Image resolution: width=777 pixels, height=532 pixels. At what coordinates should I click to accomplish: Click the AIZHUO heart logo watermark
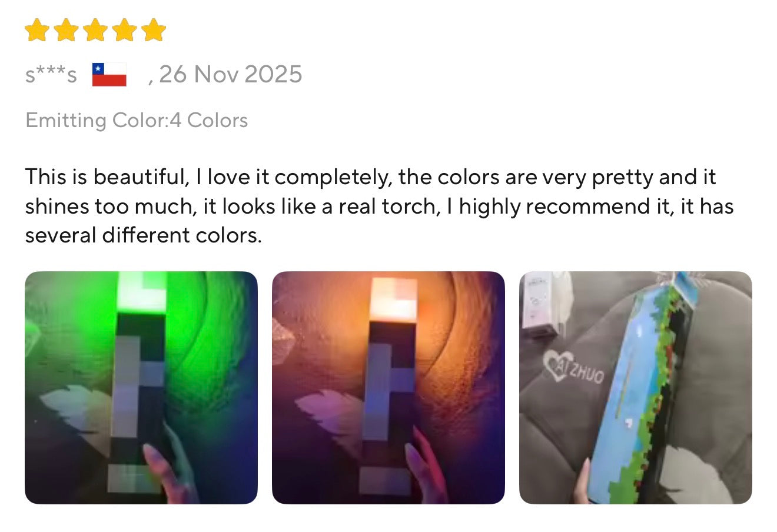tap(574, 366)
